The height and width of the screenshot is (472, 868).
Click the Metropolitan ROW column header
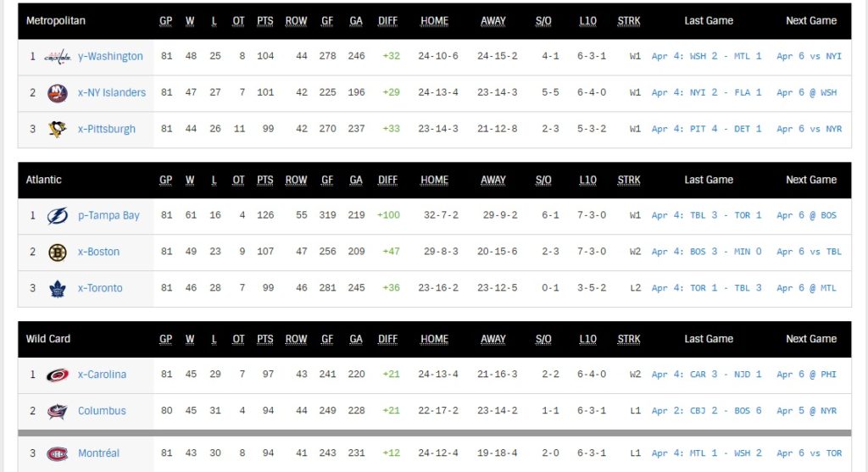[296, 21]
